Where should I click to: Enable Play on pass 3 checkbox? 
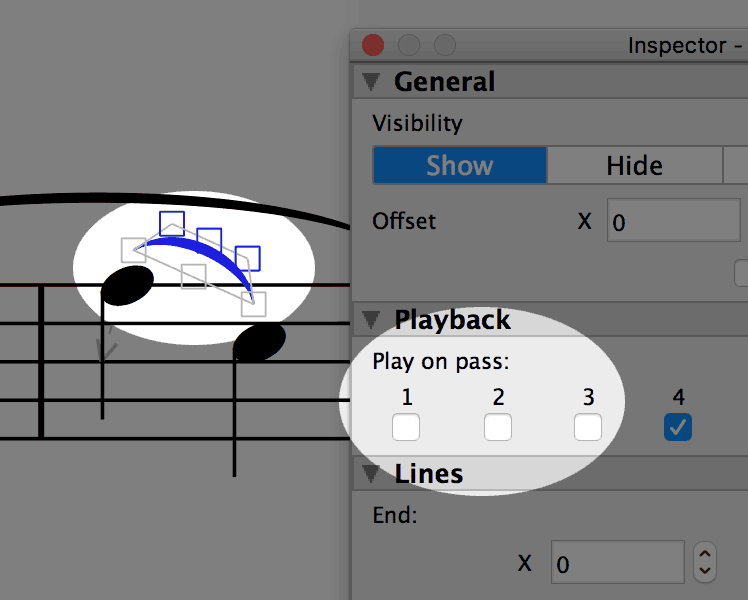588,427
